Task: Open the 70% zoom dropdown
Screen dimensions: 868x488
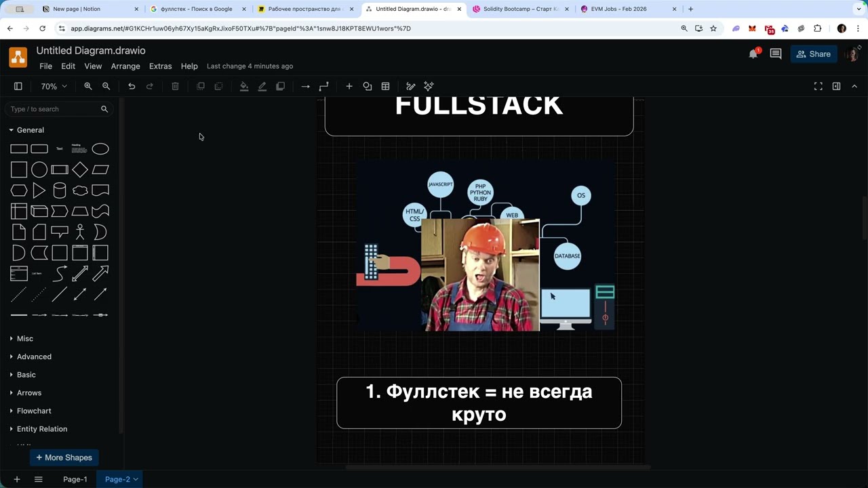Action: coord(54,86)
